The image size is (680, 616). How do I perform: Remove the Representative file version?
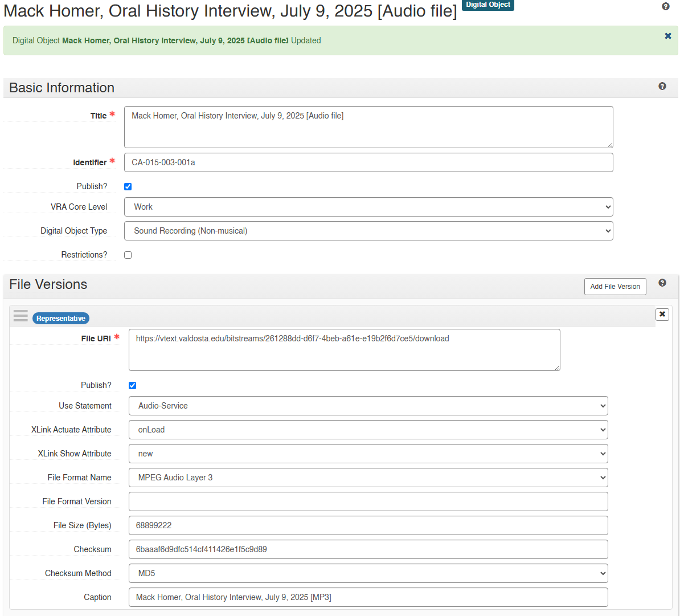pos(662,314)
